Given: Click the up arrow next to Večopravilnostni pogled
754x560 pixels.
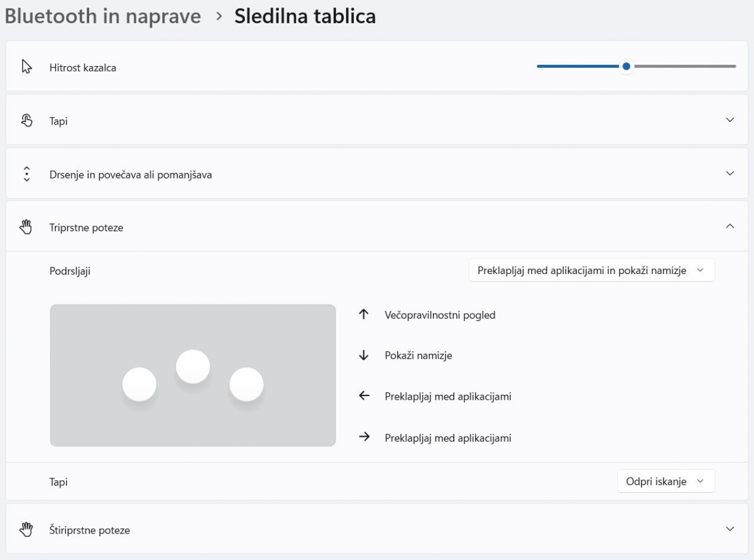Looking at the screenshot, I should (364, 315).
